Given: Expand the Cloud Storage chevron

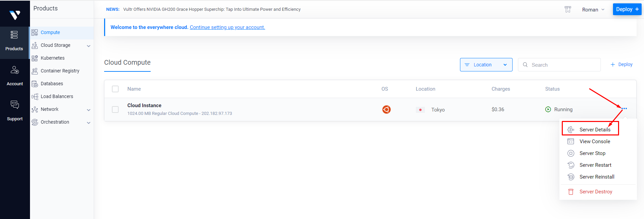Looking at the screenshot, I should tap(89, 46).
